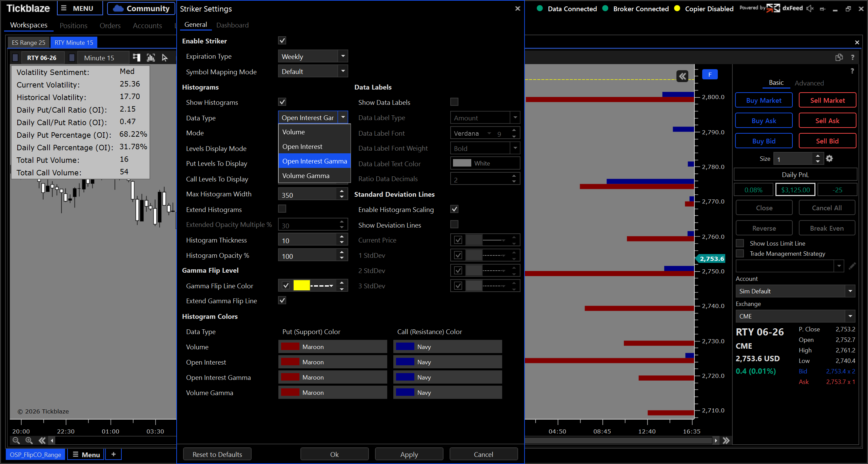
Task: Zoom out the chart with the minus magnifier
Action: pyautogui.click(x=16, y=441)
